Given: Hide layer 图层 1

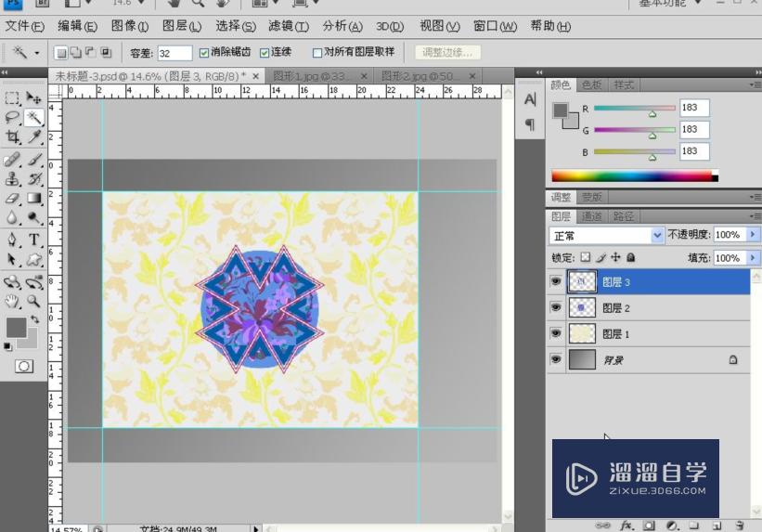Looking at the screenshot, I should 556,333.
